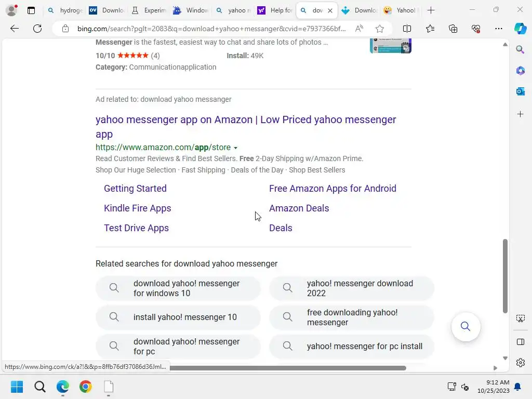Activate the Read aloud icon
This screenshot has width=532, height=399.
359,29
